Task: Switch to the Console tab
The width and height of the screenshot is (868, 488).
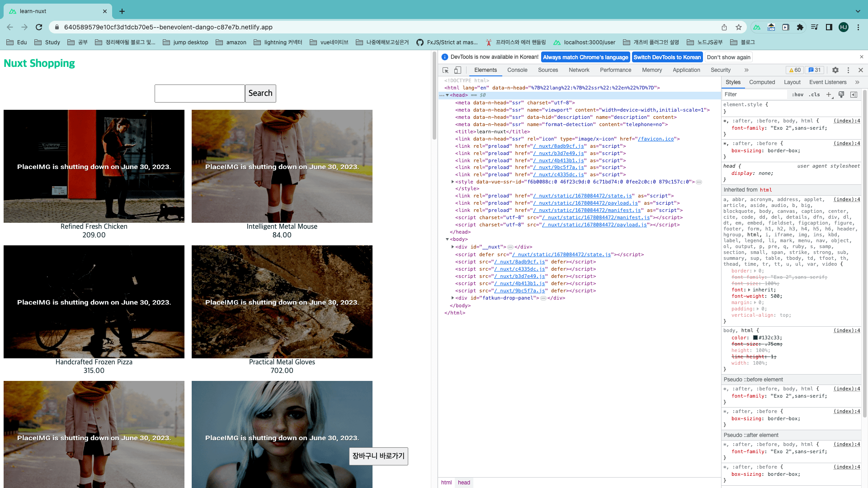Action: coord(517,70)
